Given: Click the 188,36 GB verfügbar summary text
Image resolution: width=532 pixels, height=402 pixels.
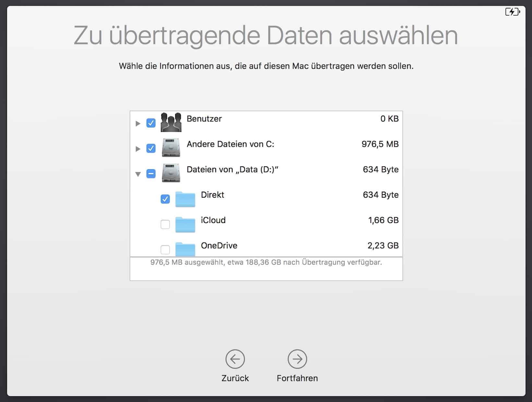Looking at the screenshot, I should pos(266,262).
